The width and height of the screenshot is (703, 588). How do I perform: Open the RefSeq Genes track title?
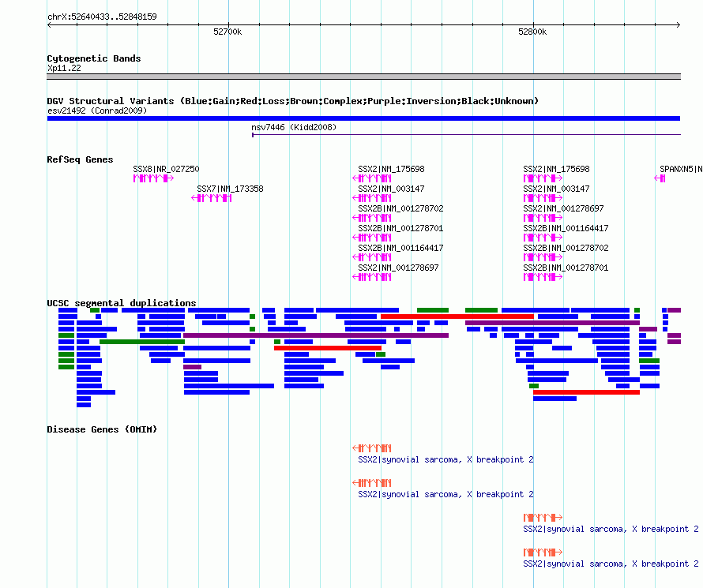pyautogui.click(x=80, y=159)
